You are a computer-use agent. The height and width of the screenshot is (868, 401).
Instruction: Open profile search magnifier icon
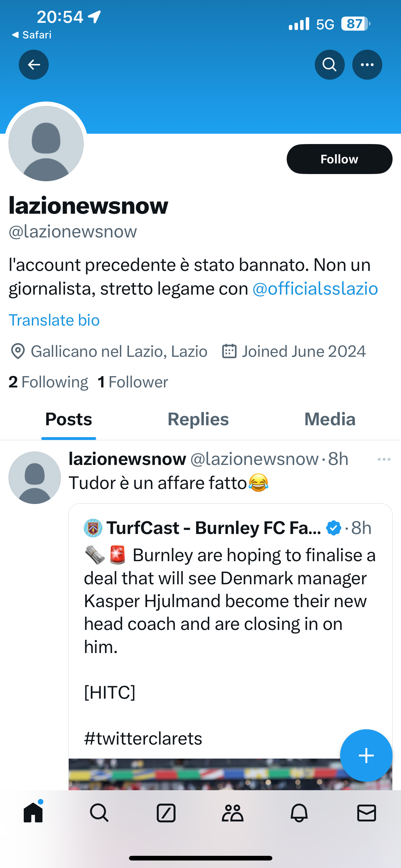click(x=329, y=65)
